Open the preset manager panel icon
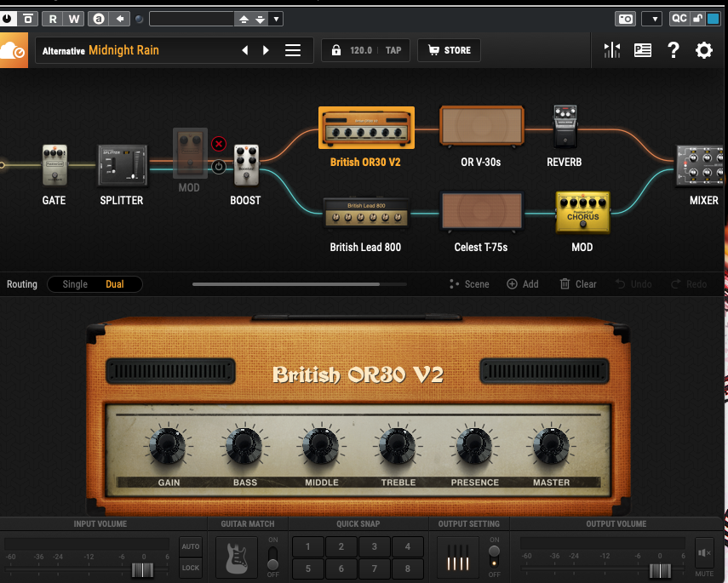Viewport: 728px width, 583px height. [643, 50]
